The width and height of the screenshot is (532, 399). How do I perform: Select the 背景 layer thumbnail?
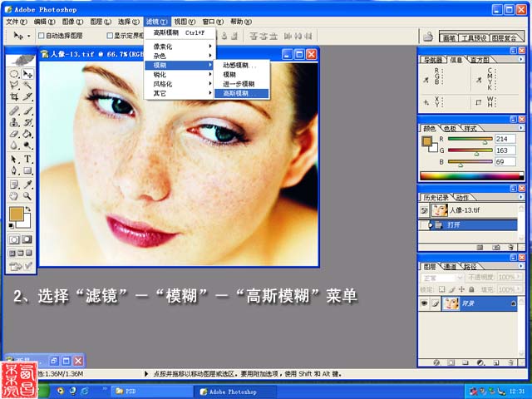click(451, 303)
